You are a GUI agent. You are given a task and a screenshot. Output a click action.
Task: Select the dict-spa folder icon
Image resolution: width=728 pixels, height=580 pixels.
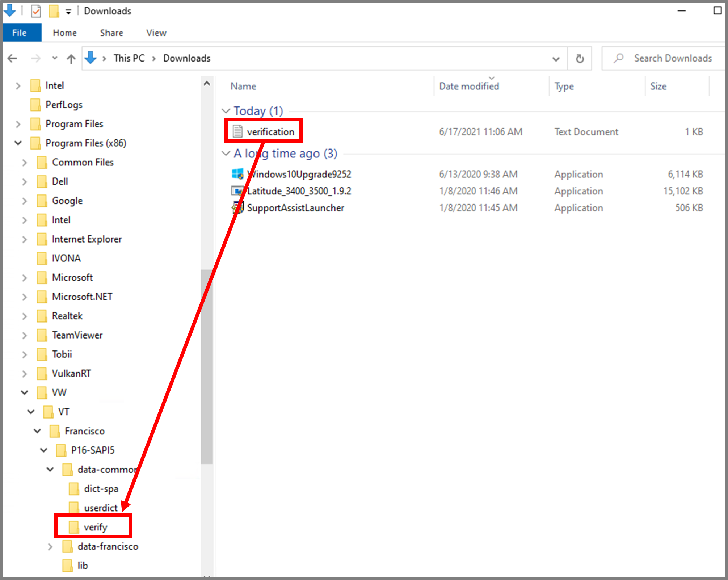point(74,488)
